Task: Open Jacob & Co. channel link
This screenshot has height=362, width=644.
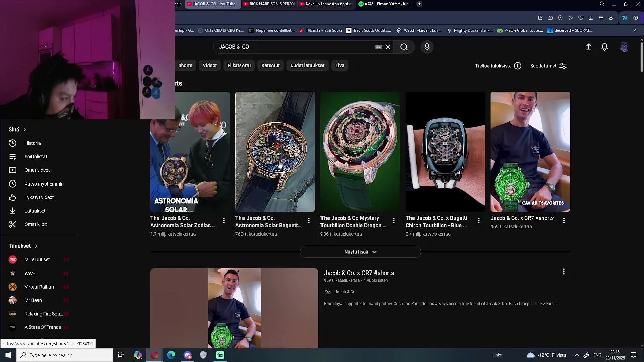Action: pos(345,292)
